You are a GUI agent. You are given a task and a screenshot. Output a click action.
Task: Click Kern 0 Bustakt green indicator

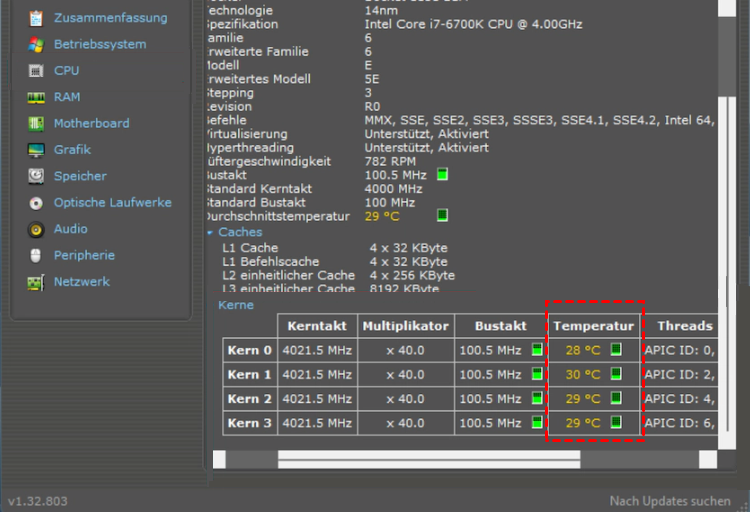(537, 350)
